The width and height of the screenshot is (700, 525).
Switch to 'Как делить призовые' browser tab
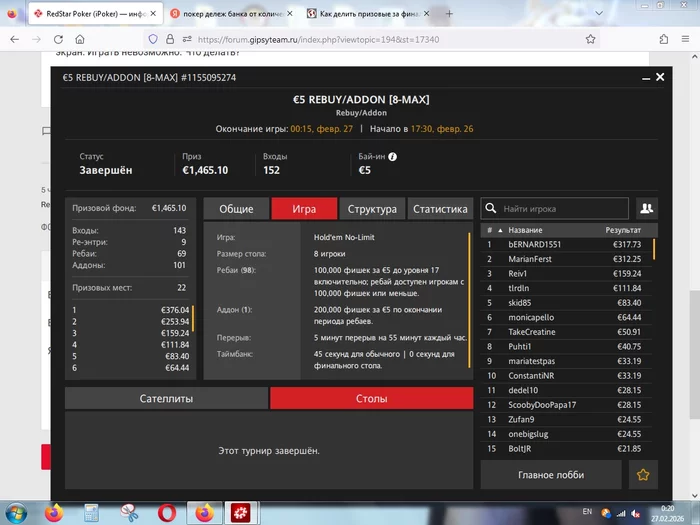[369, 14]
